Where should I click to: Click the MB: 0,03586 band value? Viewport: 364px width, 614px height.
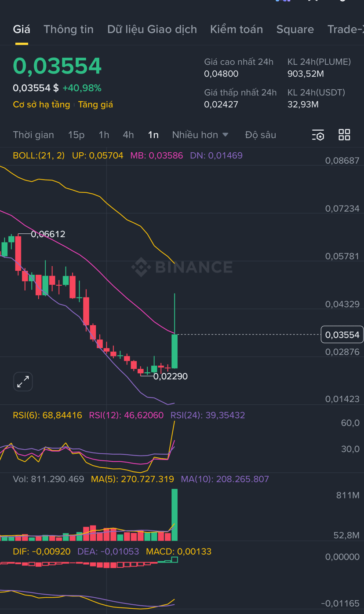[157, 155]
